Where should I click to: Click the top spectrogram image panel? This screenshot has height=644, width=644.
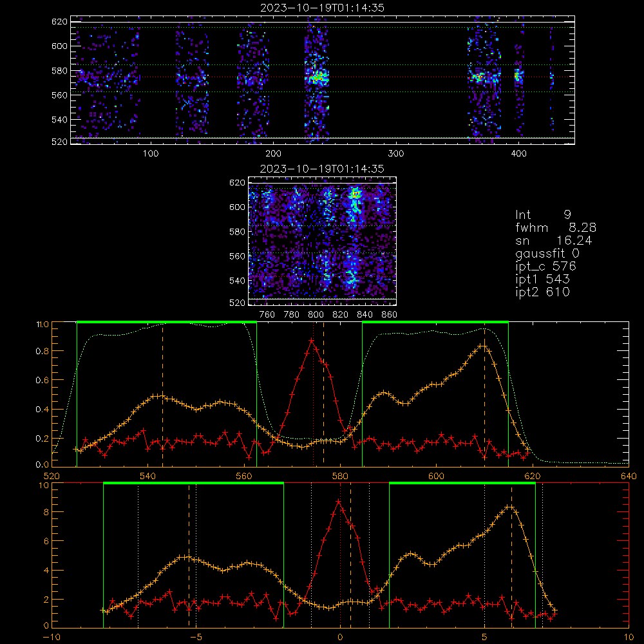pyautogui.click(x=323, y=80)
